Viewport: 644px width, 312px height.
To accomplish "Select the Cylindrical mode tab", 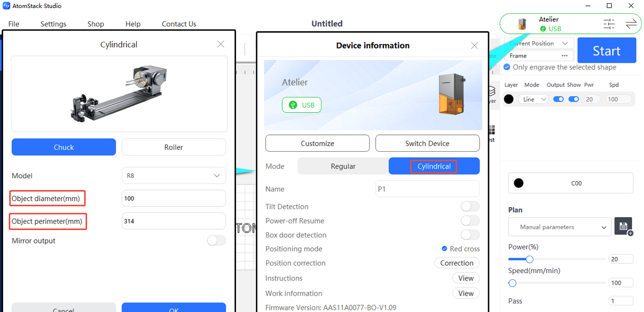I will pos(434,166).
